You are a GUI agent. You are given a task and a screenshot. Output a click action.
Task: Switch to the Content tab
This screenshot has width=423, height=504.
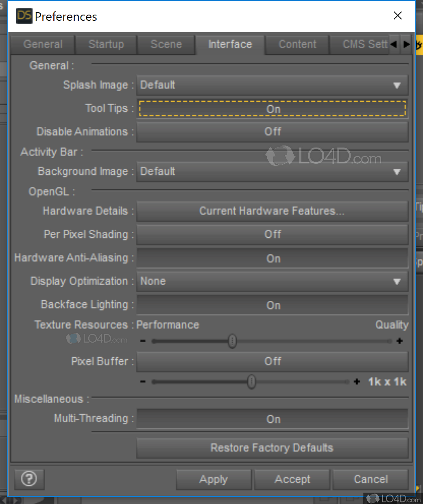[x=297, y=45]
